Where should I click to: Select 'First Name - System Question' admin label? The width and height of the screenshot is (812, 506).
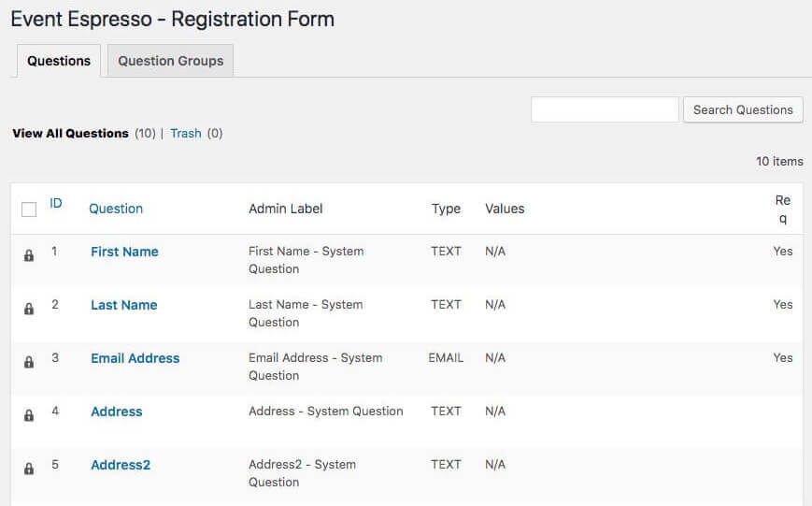click(x=306, y=260)
